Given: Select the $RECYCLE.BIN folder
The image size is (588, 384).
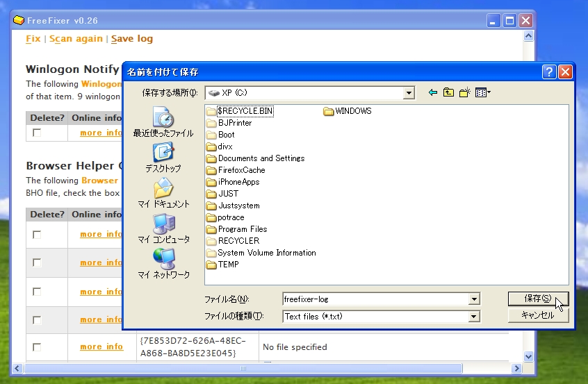Looking at the screenshot, I should click(240, 111).
